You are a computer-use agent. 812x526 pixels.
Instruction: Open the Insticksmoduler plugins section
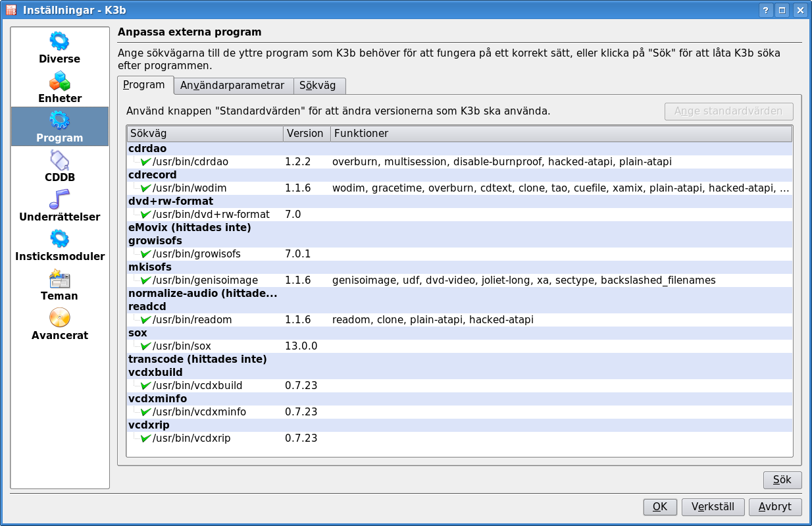pyautogui.click(x=59, y=245)
